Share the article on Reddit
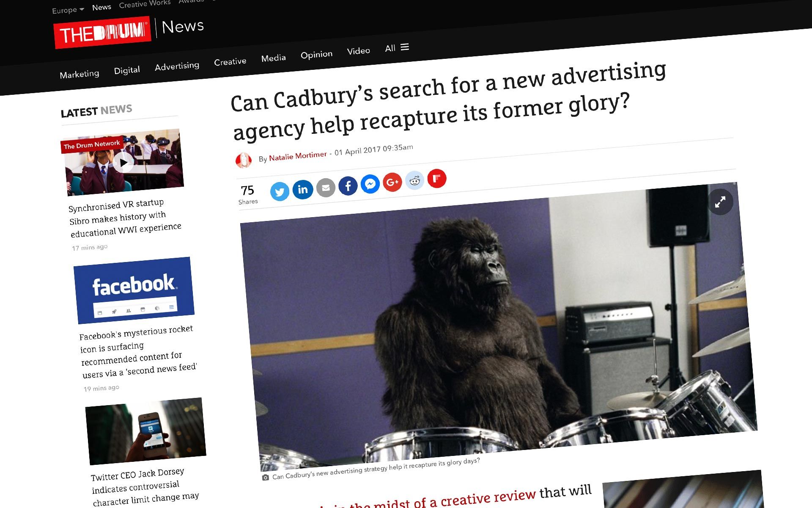Image resolution: width=812 pixels, height=508 pixels. tap(415, 180)
